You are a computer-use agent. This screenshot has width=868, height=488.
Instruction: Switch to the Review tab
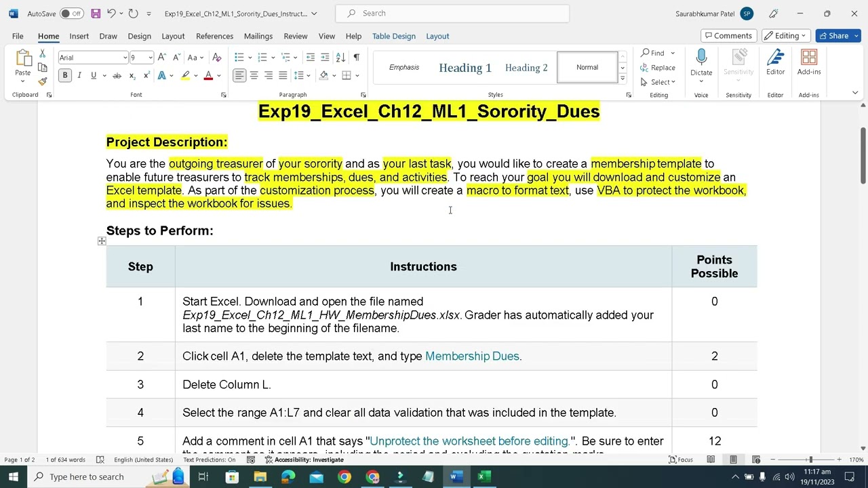click(296, 36)
